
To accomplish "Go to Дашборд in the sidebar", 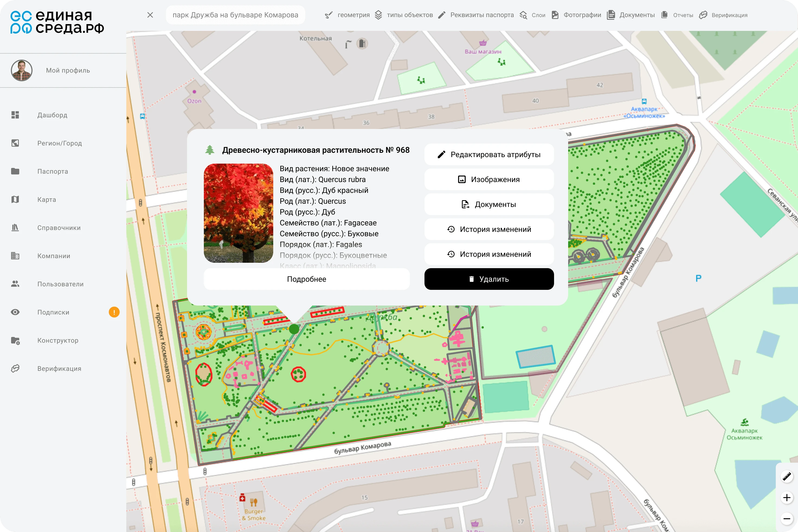I will [x=52, y=115].
